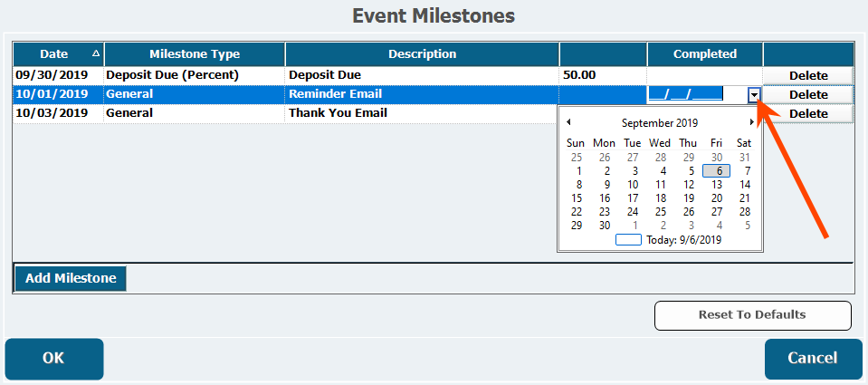Select September 6 in the calendar
Viewport: 868px width, 385px height.
(x=717, y=170)
